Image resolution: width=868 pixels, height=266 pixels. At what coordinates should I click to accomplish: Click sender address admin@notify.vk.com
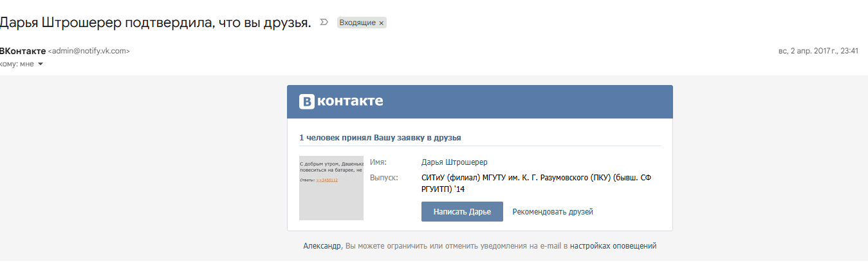(89, 51)
